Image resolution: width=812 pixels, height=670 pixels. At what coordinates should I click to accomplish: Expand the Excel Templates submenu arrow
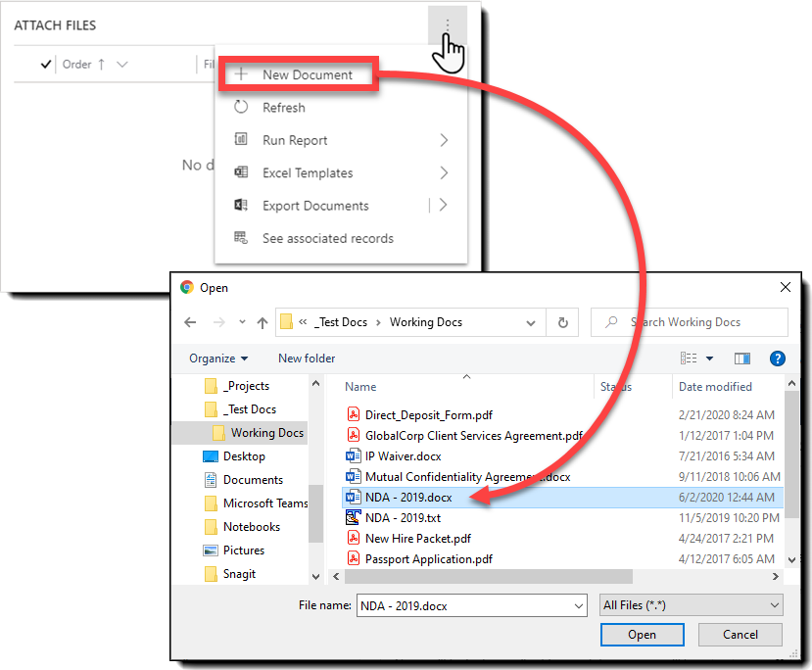pos(444,173)
